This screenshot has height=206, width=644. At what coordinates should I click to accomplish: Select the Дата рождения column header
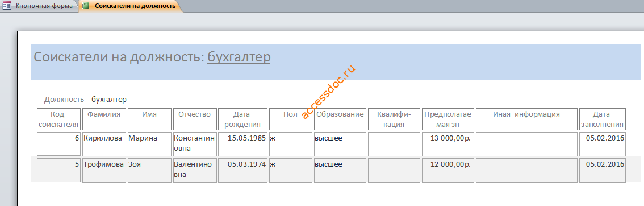pyautogui.click(x=242, y=120)
